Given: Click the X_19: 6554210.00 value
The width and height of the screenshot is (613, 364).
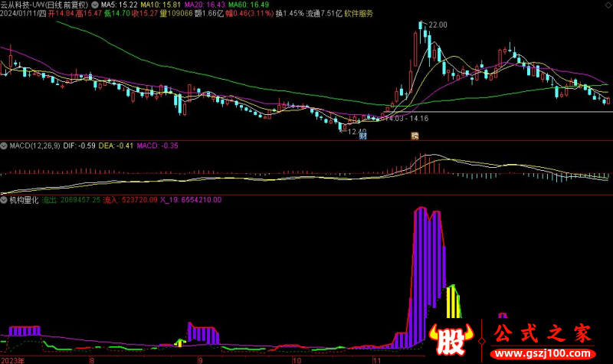Looking at the screenshot, I should point(191,200).
